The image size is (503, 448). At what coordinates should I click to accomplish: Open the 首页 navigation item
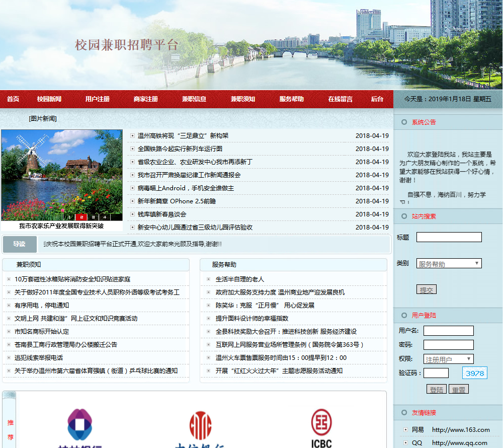[13, 99]
